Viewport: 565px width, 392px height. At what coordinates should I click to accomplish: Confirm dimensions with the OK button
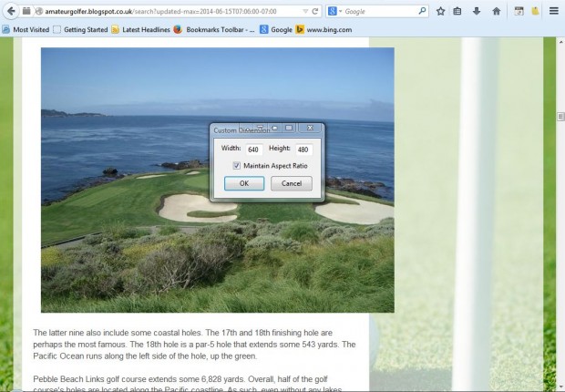[x=244, y=183]
